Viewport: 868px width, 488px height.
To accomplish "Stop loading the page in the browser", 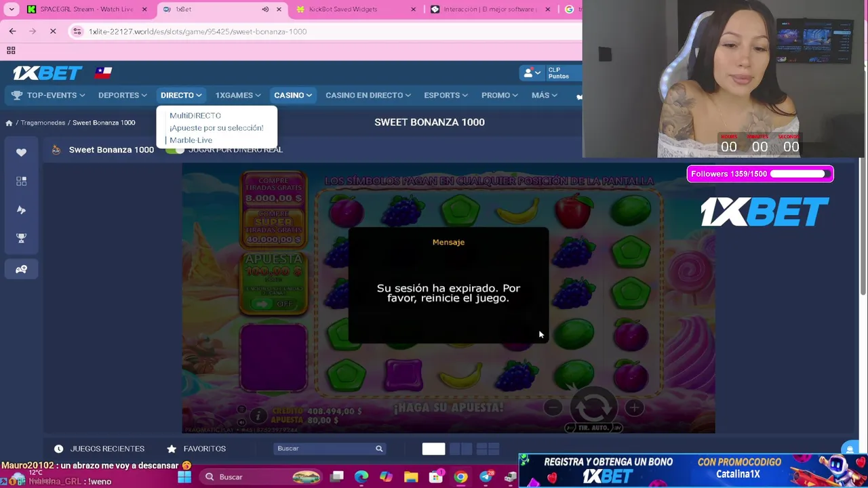I will (53, 31).
